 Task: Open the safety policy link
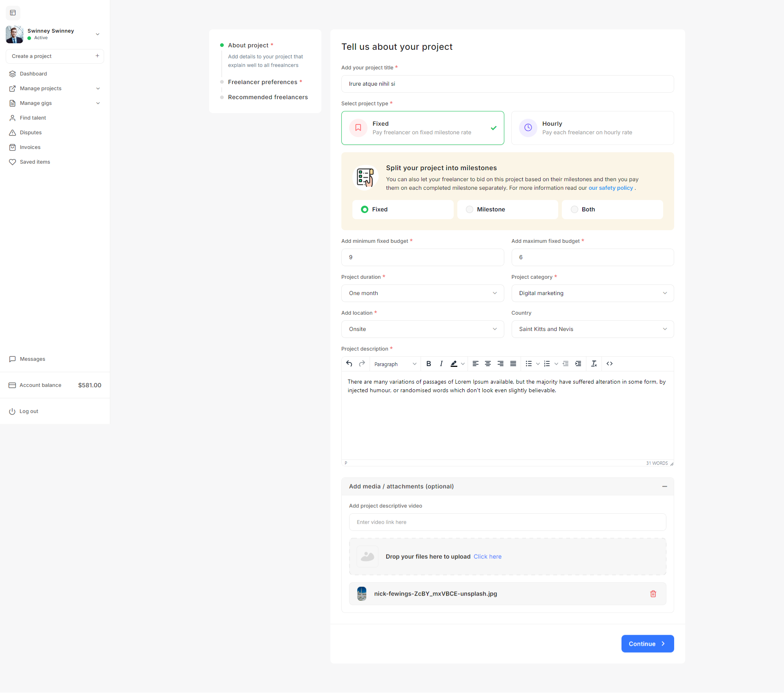(610, 188)
